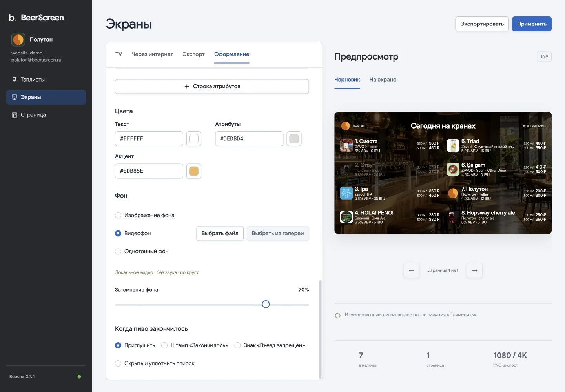Open the TV tab
This screenshot has width=565, height=392.
pos(118,54)
